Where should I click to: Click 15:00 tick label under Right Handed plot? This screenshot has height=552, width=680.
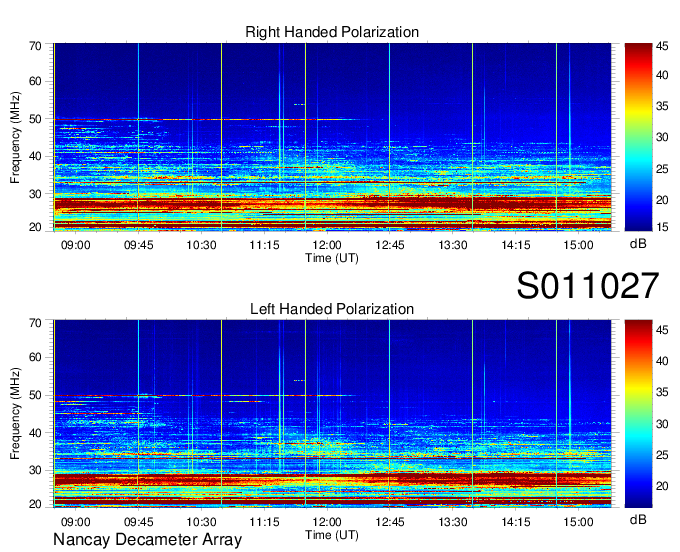coord(579,245)
